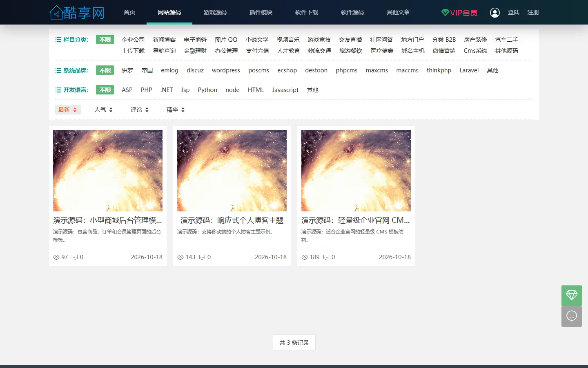Open the 其他文章 nav tab
This screenshot has height=368, width=588.
point(398,12)
